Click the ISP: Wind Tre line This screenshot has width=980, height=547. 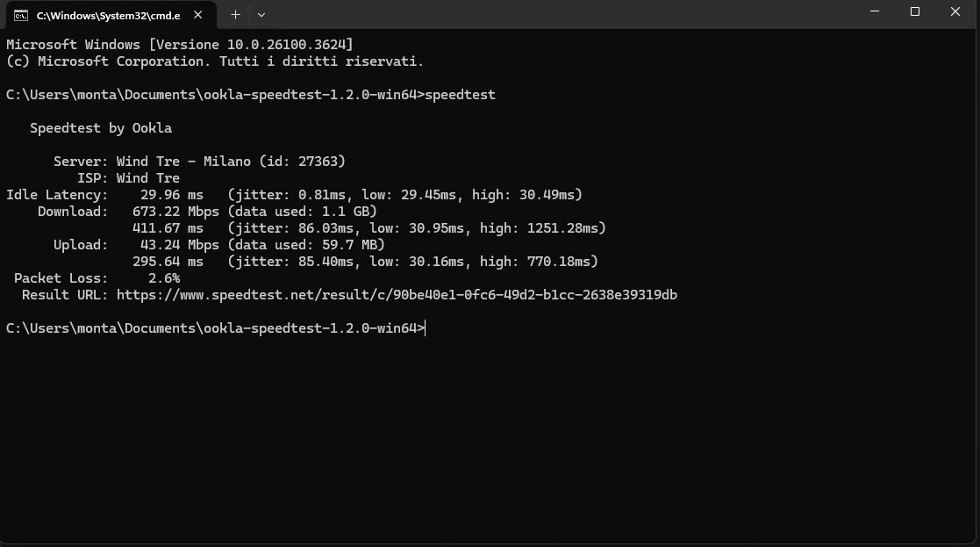pyautogui.click(x=128, y=178)
